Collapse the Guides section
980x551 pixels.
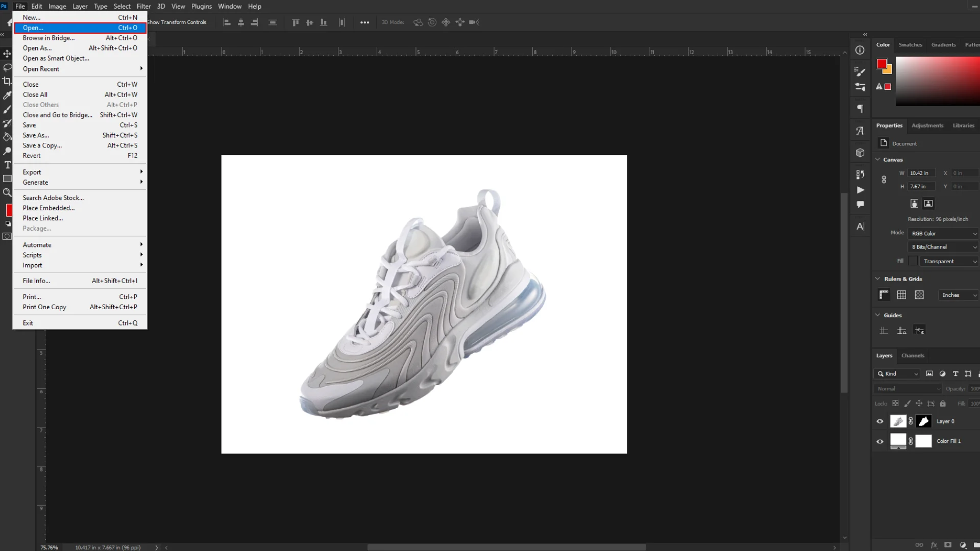(877, 315)
